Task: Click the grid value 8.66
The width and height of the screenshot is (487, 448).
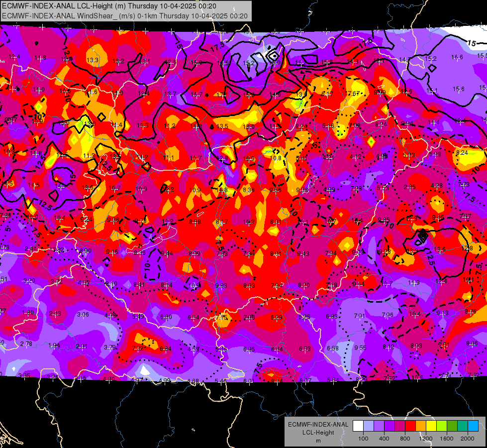Action: pos(472,343)
